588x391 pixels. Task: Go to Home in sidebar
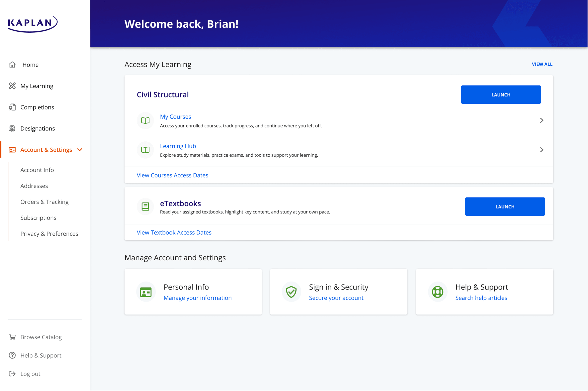click(30, 65)
